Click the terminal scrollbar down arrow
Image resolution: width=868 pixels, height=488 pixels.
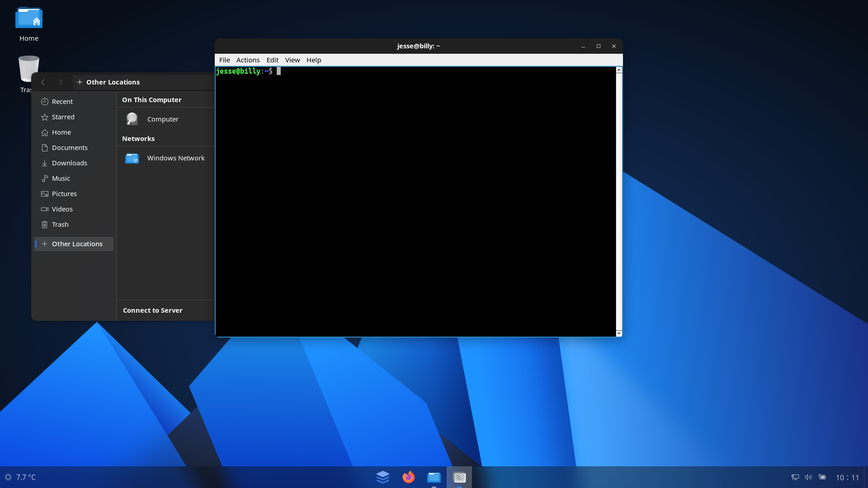click(619, 333)
